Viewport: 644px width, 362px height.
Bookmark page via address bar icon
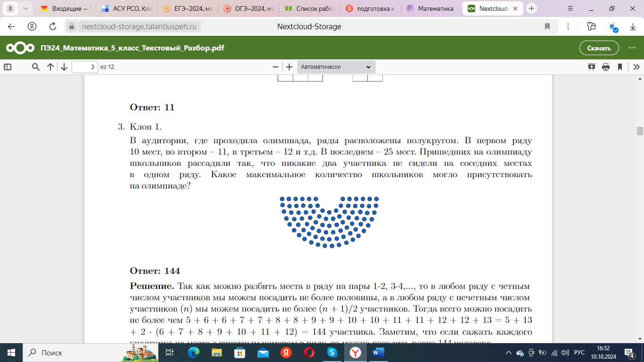tap(547, 27)
